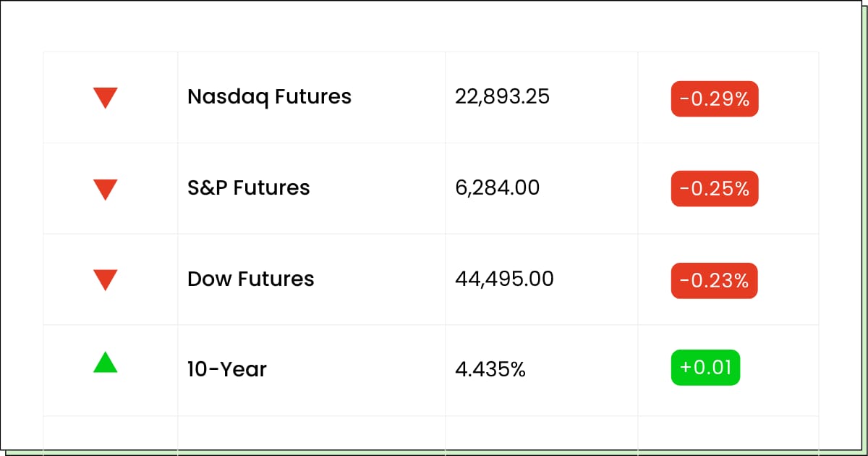
Task: Click the Dow price 44,495.00
Action: click(x=504, y=279)
